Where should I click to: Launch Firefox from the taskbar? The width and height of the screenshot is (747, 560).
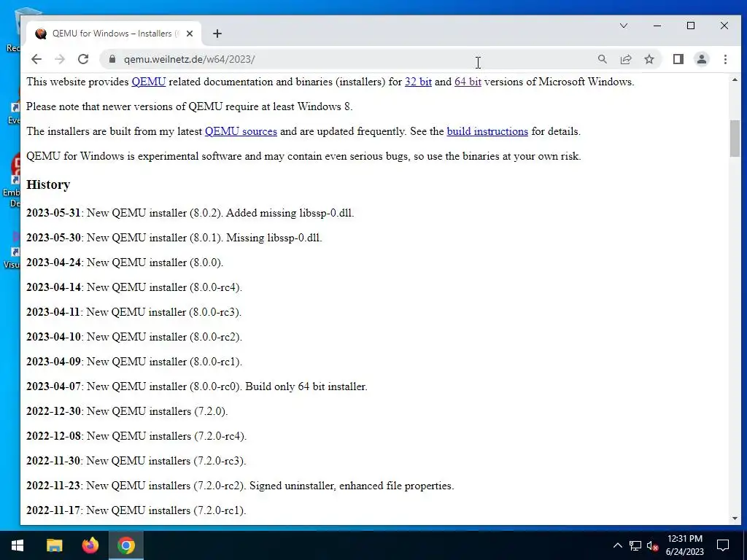pyautogui.click(x=90, y=545)
